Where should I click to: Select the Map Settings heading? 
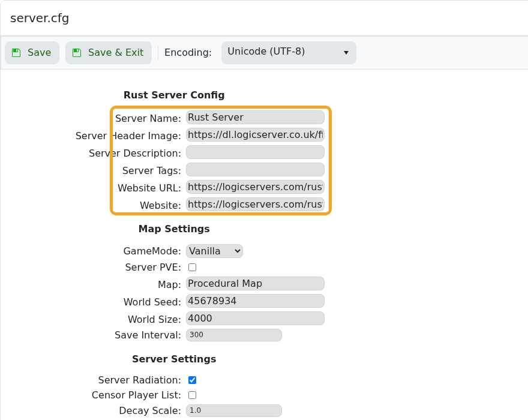174,229
